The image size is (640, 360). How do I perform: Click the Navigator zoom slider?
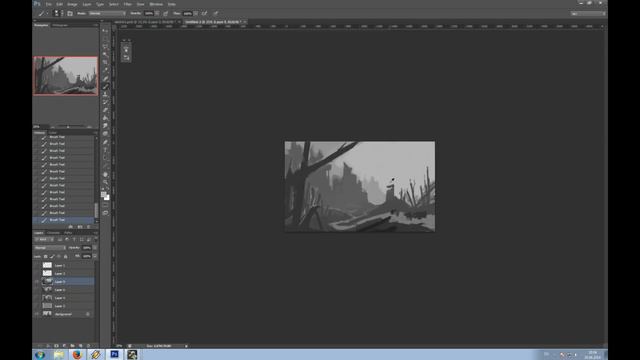68,127
